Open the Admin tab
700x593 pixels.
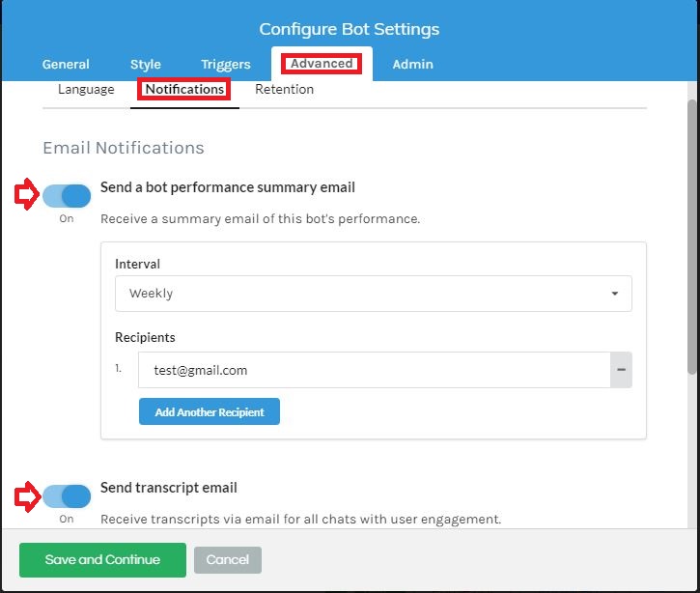pos(412,65)
